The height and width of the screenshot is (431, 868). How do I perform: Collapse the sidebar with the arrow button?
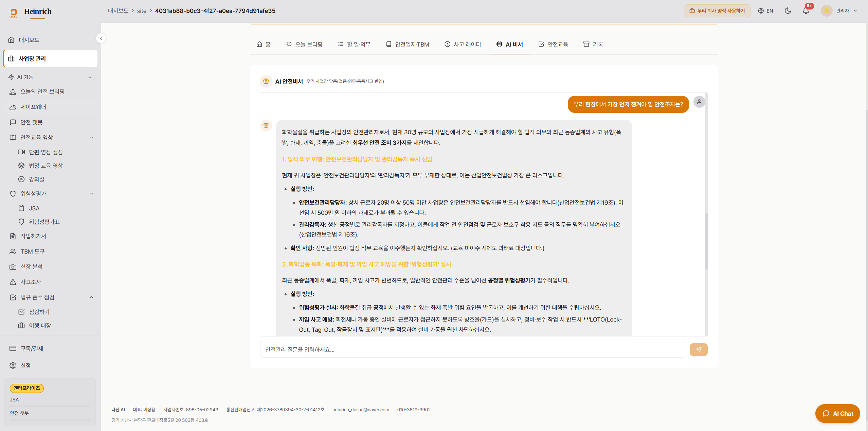(x=101, y=38)
